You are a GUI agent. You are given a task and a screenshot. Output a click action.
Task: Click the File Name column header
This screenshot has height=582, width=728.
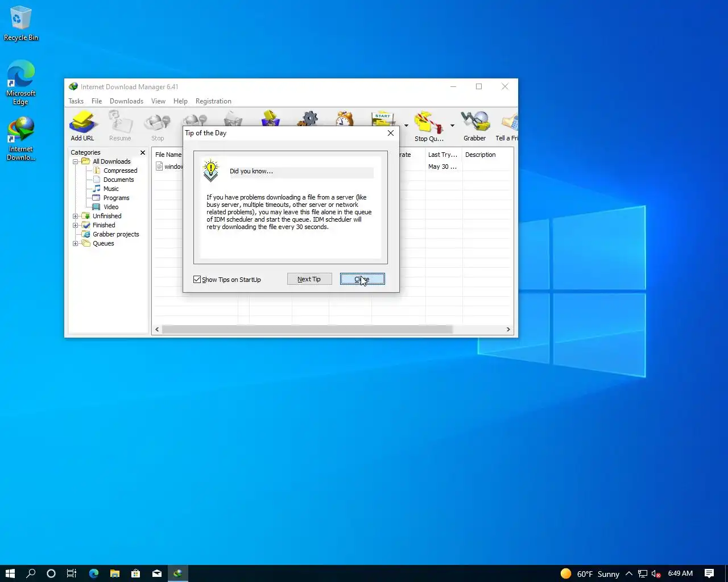click(x=168, y=155)
